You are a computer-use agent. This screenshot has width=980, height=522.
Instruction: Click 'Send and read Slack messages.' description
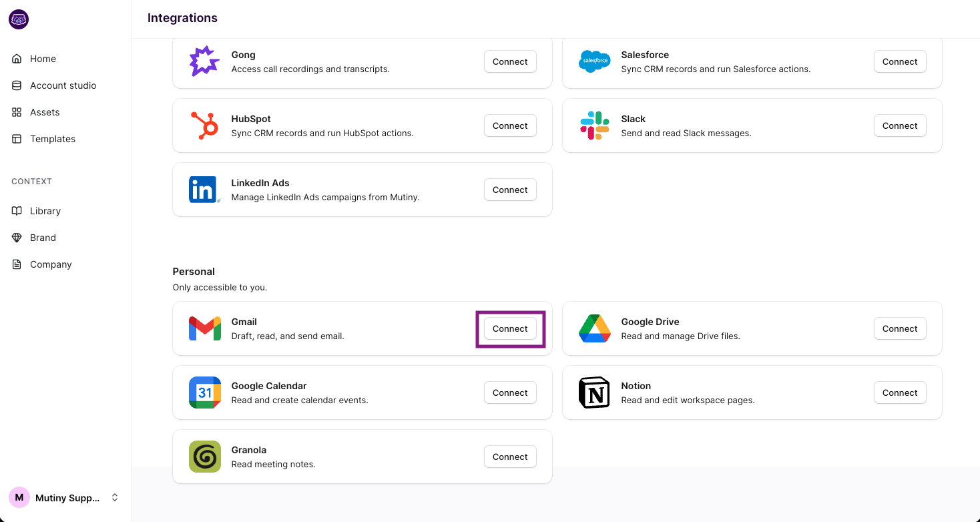686,133
